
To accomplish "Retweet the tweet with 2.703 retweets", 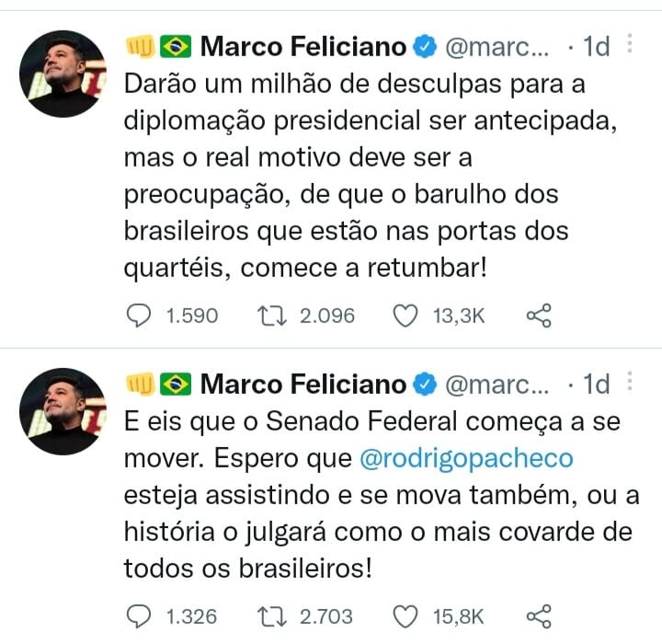I will click(x=272, y=616).
